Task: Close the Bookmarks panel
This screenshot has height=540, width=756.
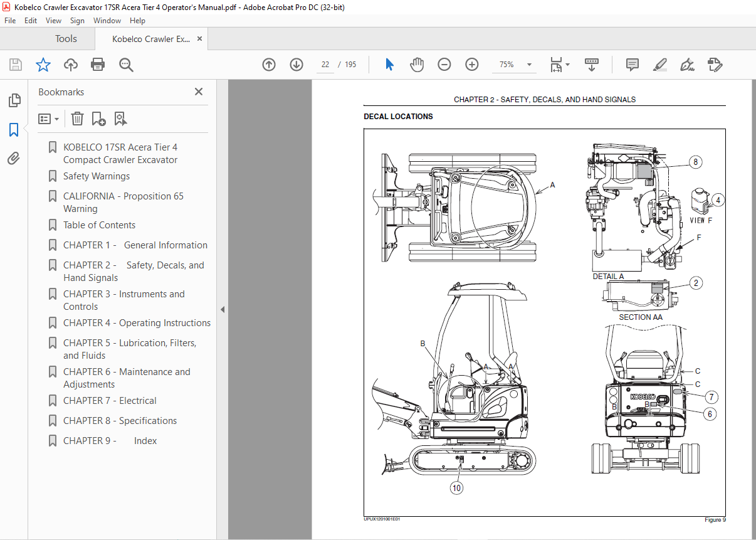Action: (199, 92)
